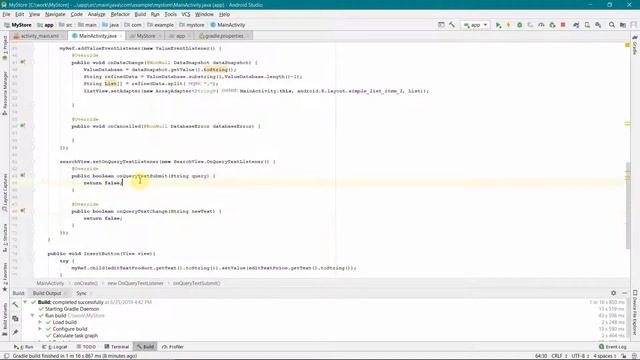640x360 pixels.
Task: Open Gradle panel on right strip
Action: pyautogui.click(x=635, y=45)
